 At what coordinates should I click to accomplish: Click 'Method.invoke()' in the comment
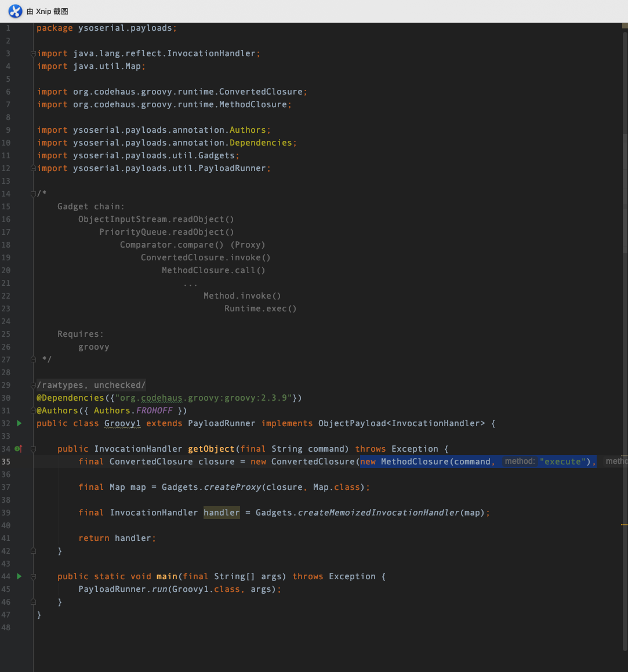pos(242,296)
